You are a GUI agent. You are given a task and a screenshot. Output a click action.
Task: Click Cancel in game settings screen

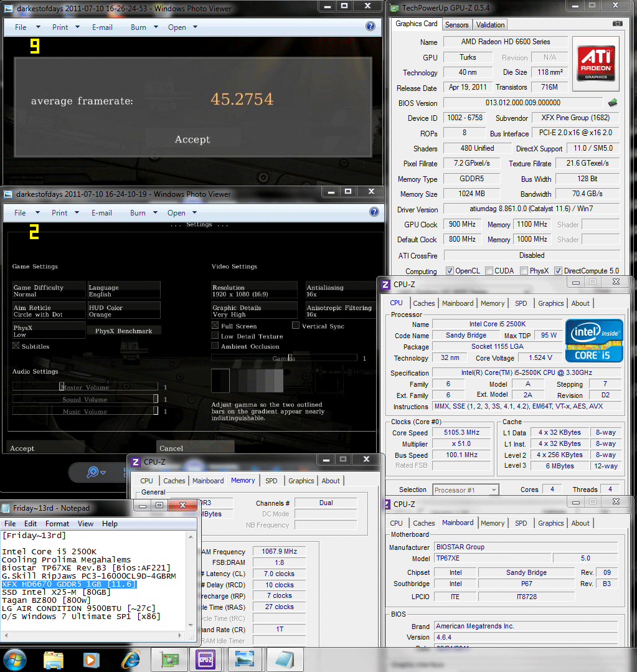tap(195, 448)
